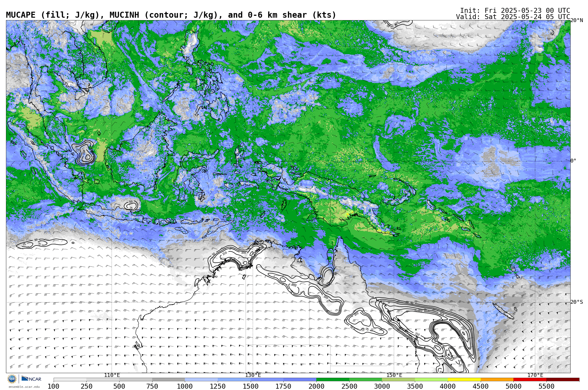Click the colorbar value 100
Image resolution: width=588 pixels, height=390 pixels.
coord(54,386)
